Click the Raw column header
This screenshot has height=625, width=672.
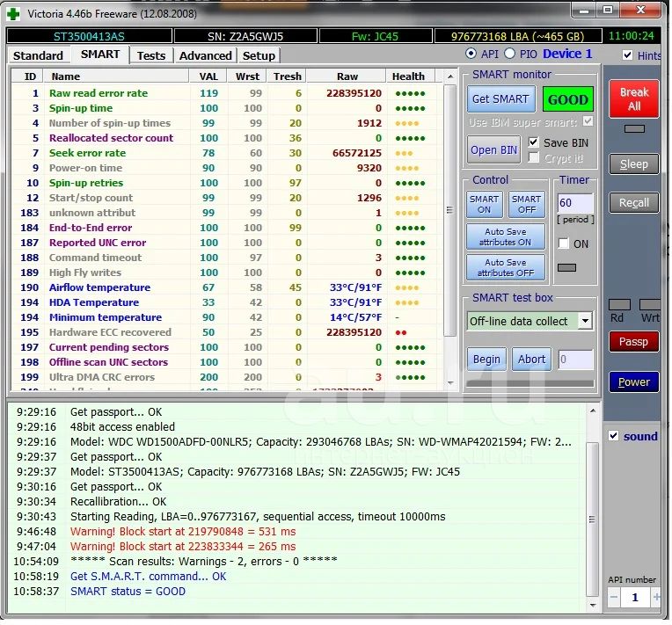click(347, 76)
